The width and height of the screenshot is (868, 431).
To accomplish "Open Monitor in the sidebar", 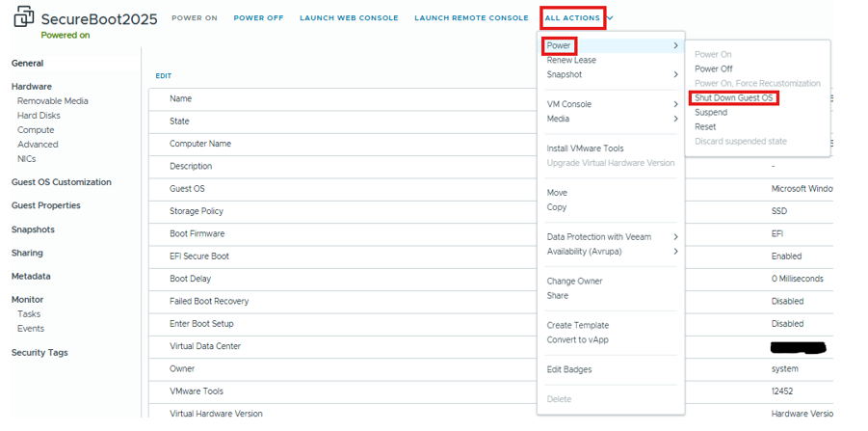I will tap(27, 299).
